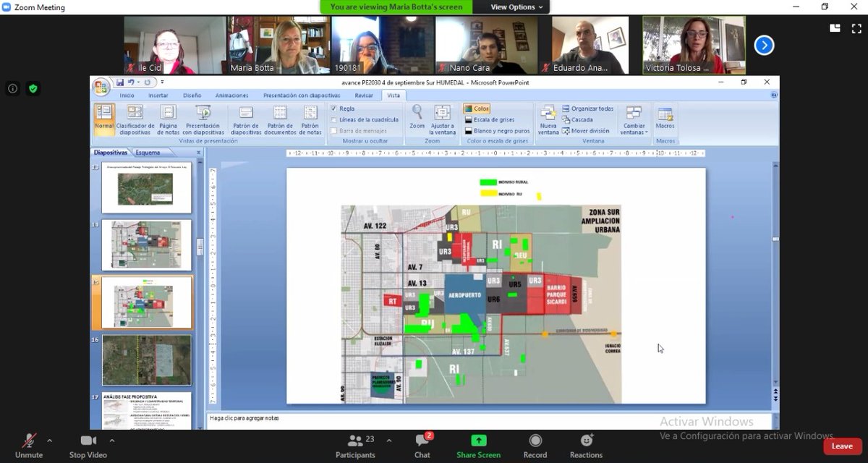
Task: Open Zoom Chat panel
Action: click(x=422, y=446)
